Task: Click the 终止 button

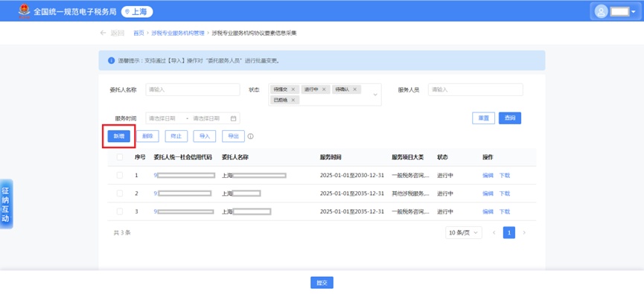Action: coord(176,136)
